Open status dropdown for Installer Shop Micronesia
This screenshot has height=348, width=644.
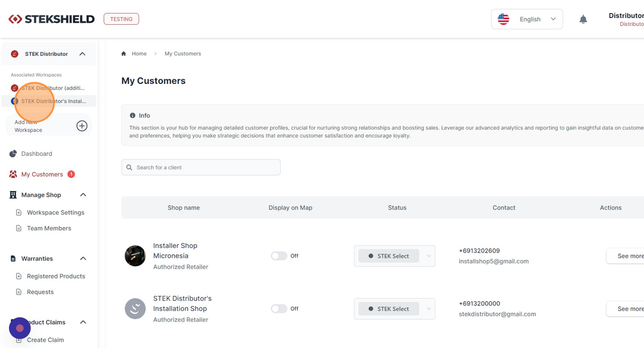pos(394,256)
